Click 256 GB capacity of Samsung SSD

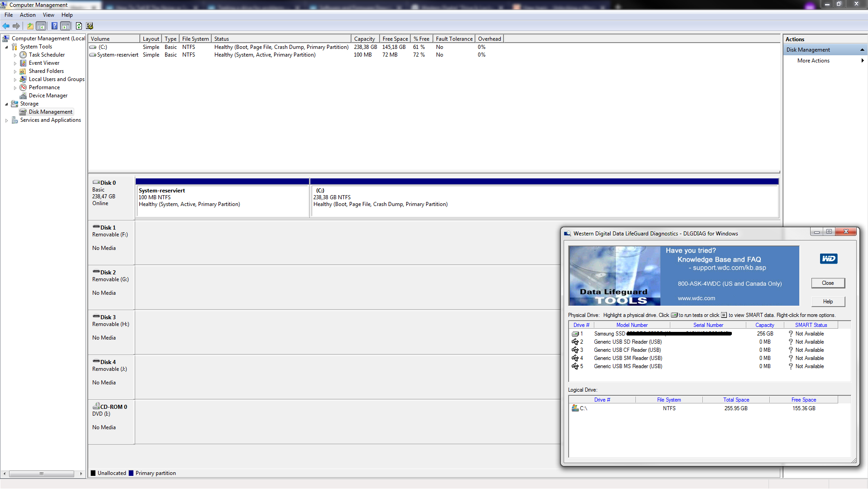pos(765,334)
